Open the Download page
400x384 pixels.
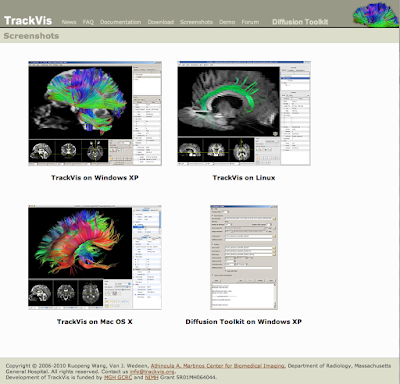(x=161, y=22)
